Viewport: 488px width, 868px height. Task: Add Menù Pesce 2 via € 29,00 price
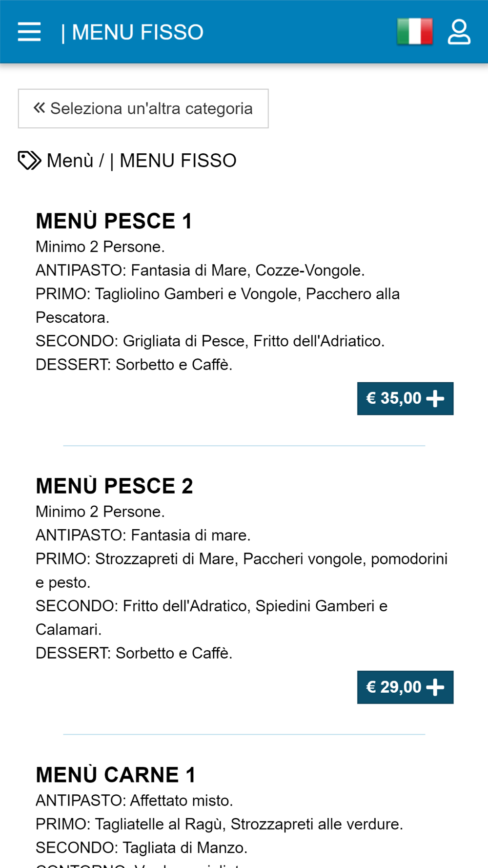405,687
